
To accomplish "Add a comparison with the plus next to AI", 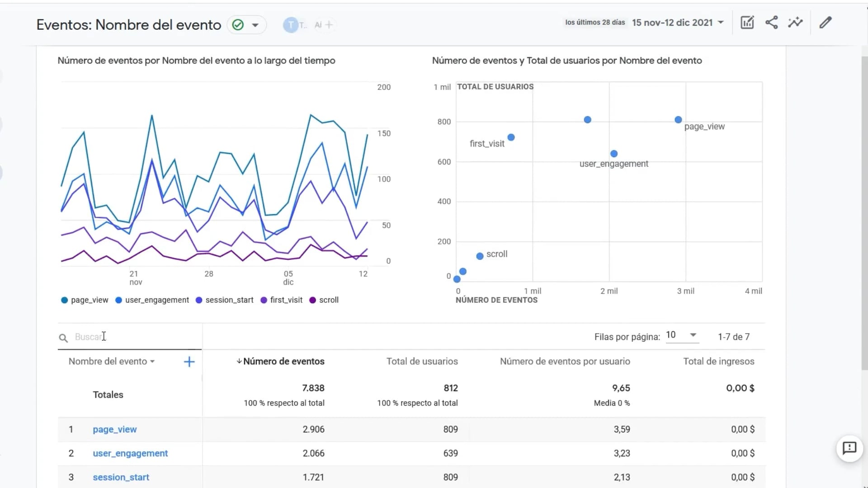I will 329,25.
